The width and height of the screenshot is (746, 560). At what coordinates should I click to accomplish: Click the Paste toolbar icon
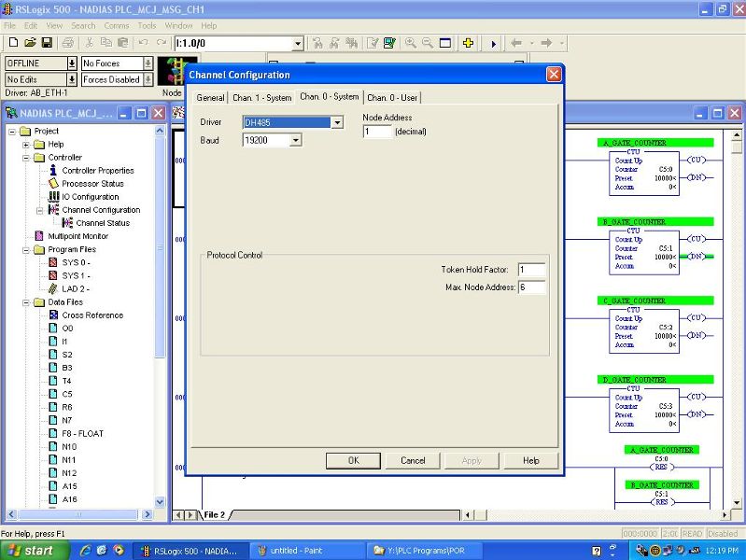(123, 43)
